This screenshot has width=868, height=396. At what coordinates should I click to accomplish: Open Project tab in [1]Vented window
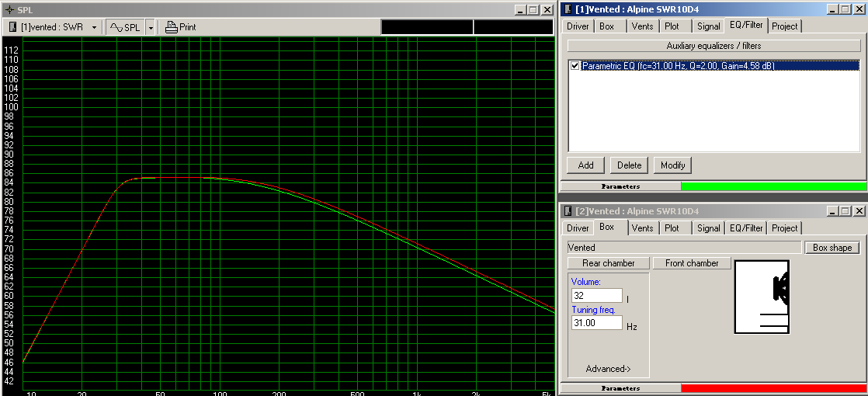pos(785,26)
